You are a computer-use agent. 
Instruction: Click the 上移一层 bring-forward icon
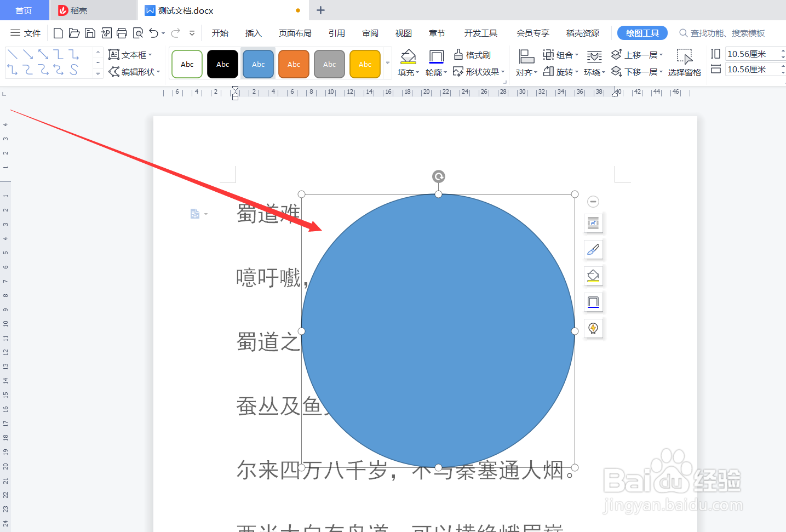pos(616,54)
